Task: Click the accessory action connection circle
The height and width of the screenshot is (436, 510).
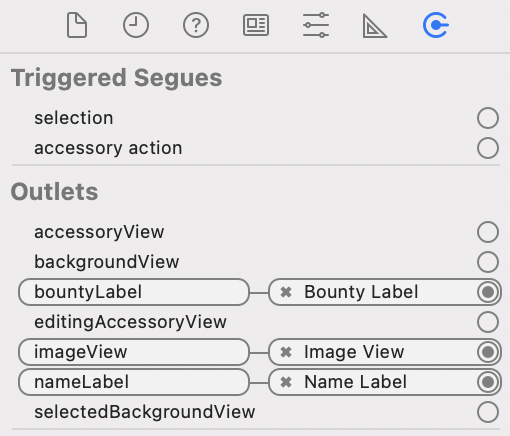Action: pos(488,148)
